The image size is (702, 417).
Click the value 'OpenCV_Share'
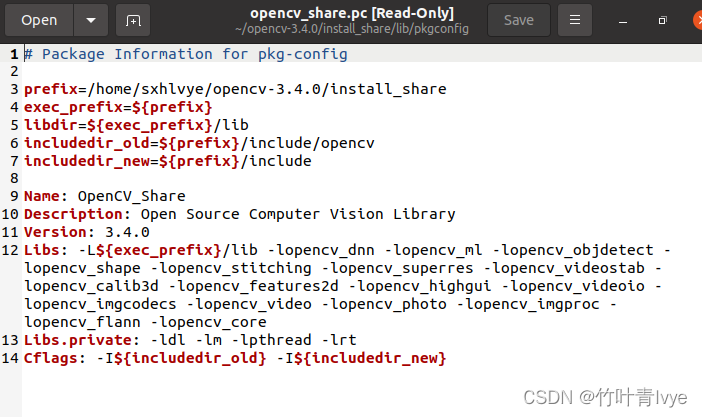coord(132,196)
